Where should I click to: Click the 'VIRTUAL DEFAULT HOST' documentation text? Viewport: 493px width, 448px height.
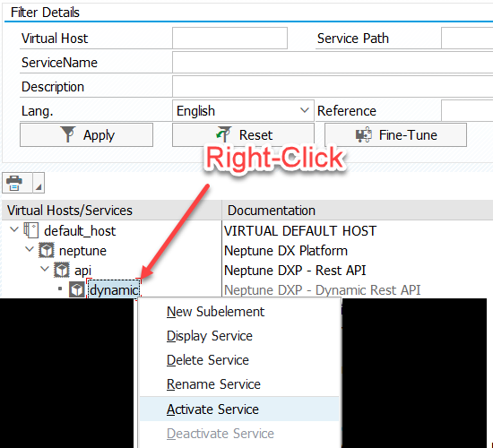coord(300,231)
